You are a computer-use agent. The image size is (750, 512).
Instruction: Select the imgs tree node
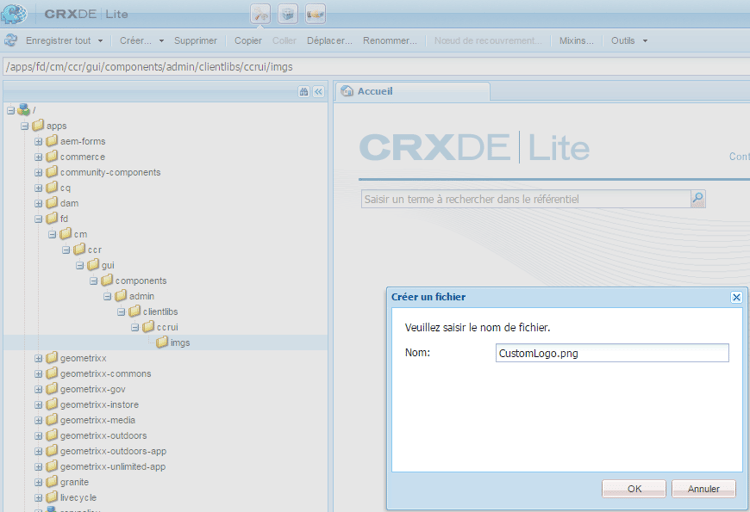[x=180, y=343]
